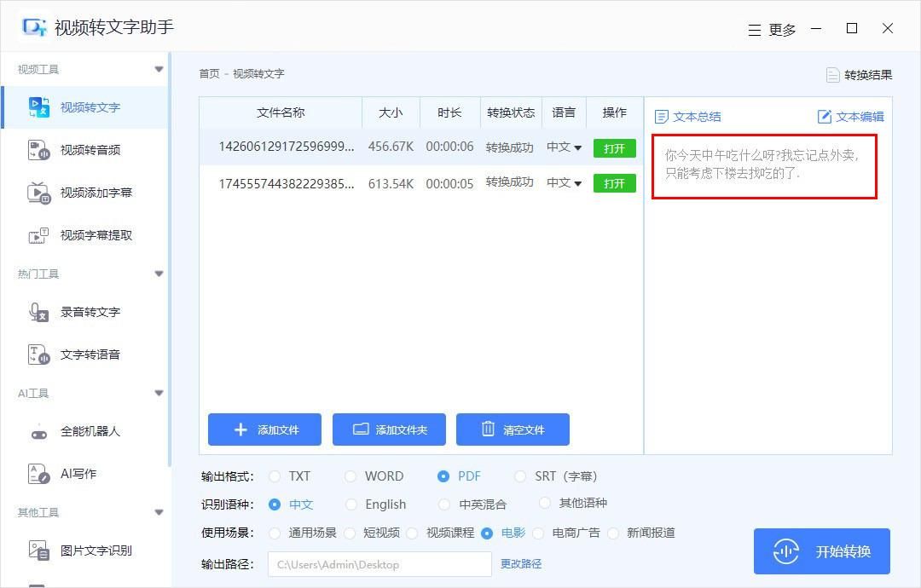Select the 视频添加字幕 sidebar icon
Image resolution: width=921 pixels, height=588 pixels.
[39, 193]
